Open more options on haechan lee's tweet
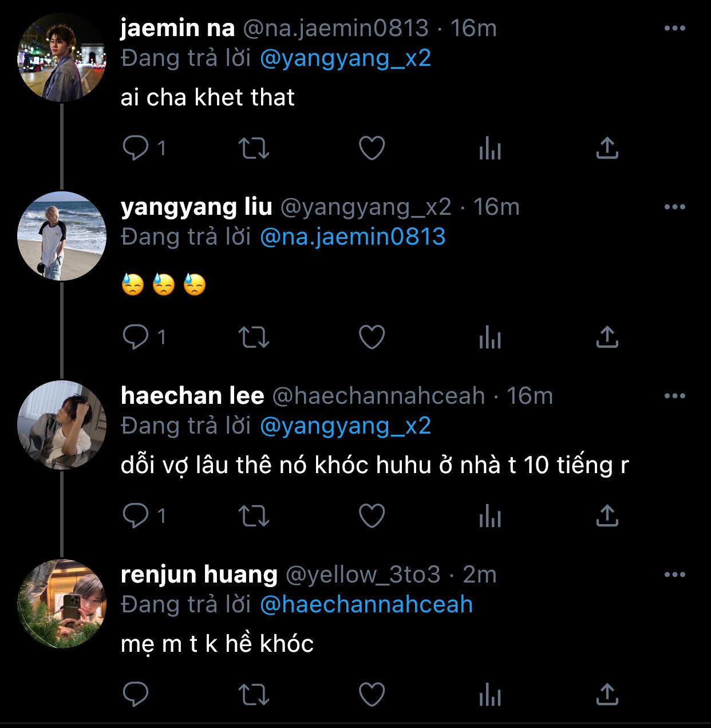The width and height of the screenshot is (711, 728). pyautogui.click(x=674, y=396)
